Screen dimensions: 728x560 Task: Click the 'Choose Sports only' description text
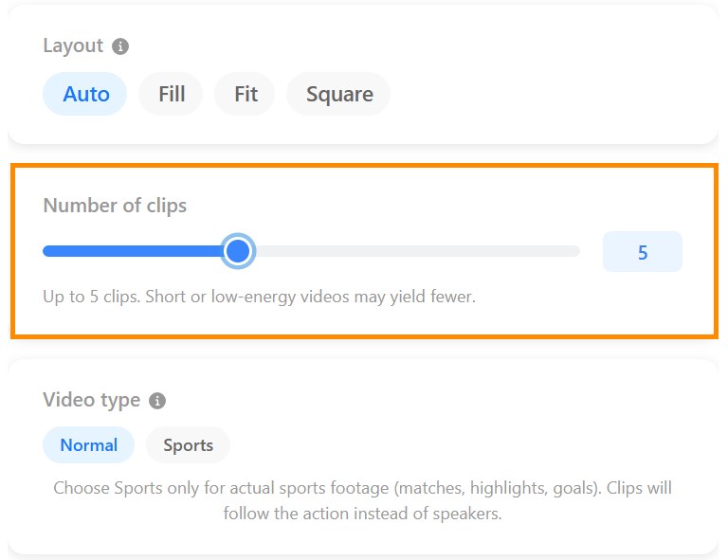[x=363, y=500]
